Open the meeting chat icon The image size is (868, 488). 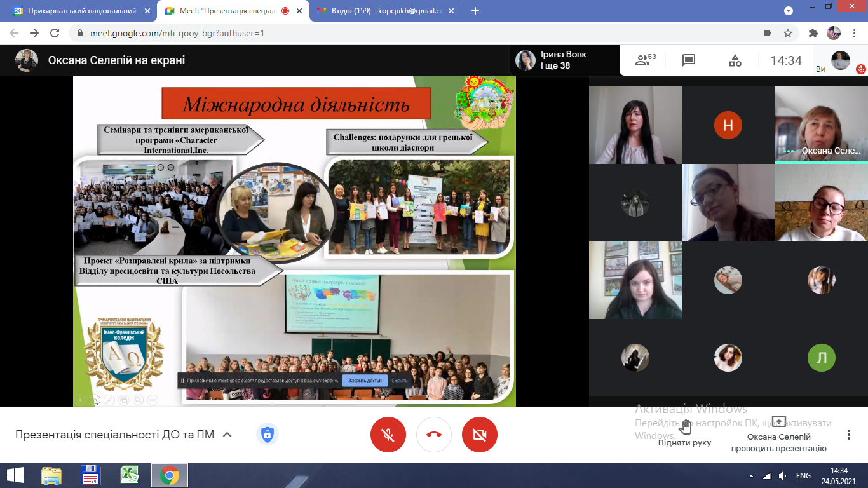[689, 60]
